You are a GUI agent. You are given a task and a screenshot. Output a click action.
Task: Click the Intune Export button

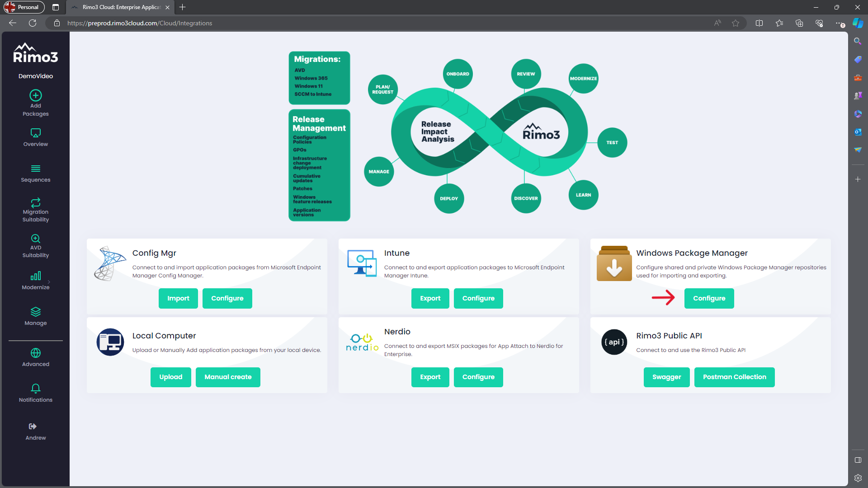tap(430, 298)
